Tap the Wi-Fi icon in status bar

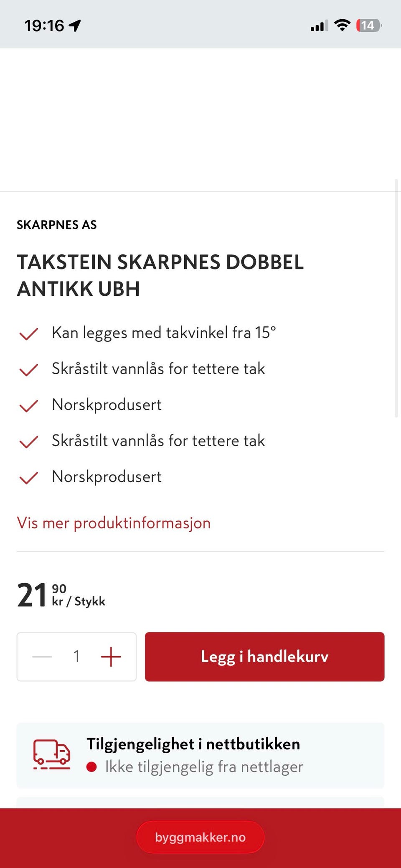342,25
